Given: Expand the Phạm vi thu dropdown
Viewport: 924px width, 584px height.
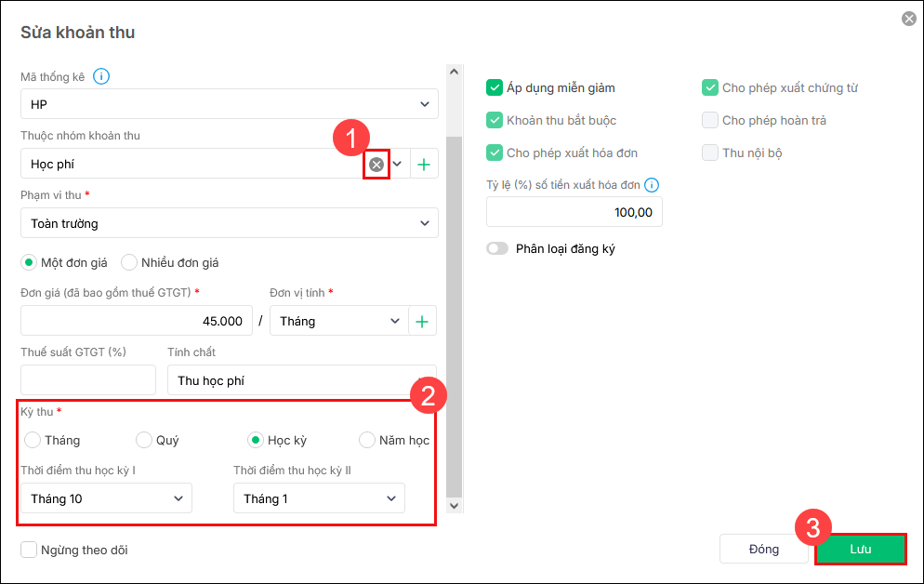Looking at the screenshot, I should tap(229, 223).
